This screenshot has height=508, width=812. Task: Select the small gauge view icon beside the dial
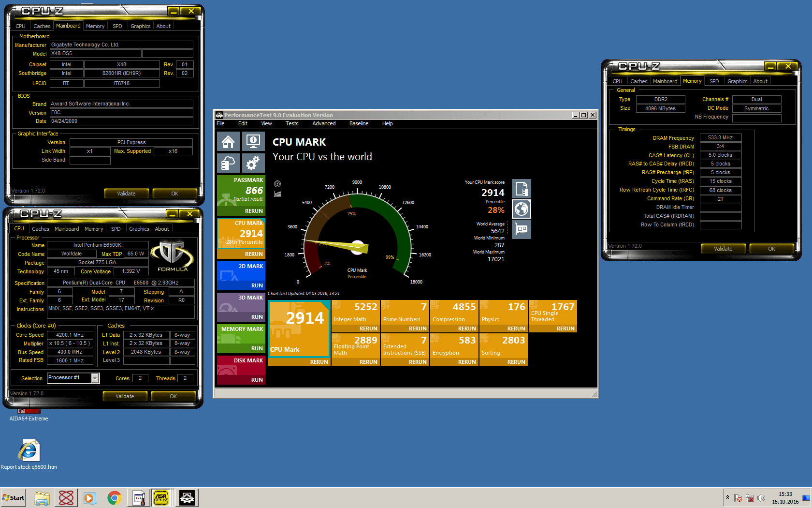coord(277,184)
